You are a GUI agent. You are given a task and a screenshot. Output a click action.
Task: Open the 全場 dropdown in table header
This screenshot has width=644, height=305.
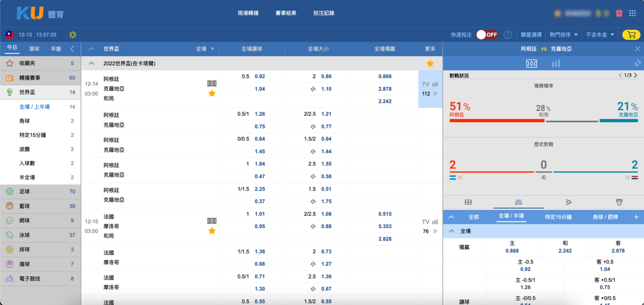[205, 49]
